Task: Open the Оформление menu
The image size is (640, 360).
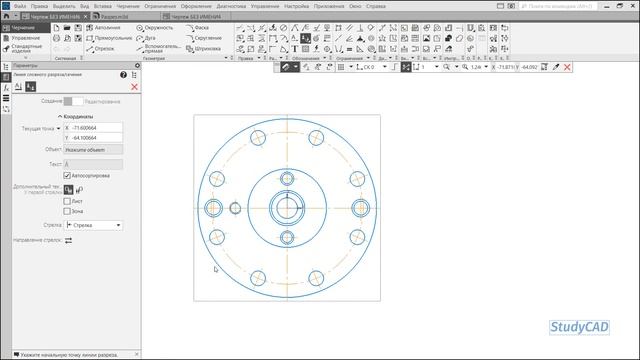Action: click(196, 6)
